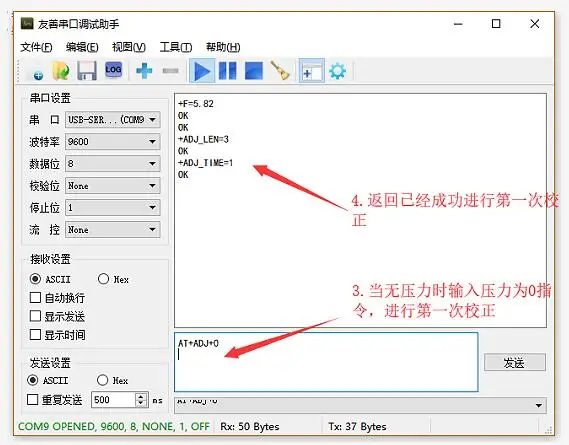Click the blue plus add icon
This screenshot has height=445, width=569.
click(144, 71)
